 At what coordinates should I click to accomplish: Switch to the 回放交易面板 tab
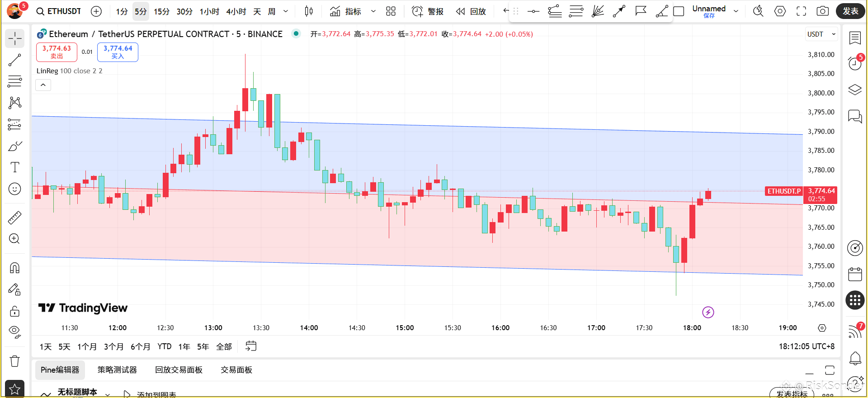179,370
